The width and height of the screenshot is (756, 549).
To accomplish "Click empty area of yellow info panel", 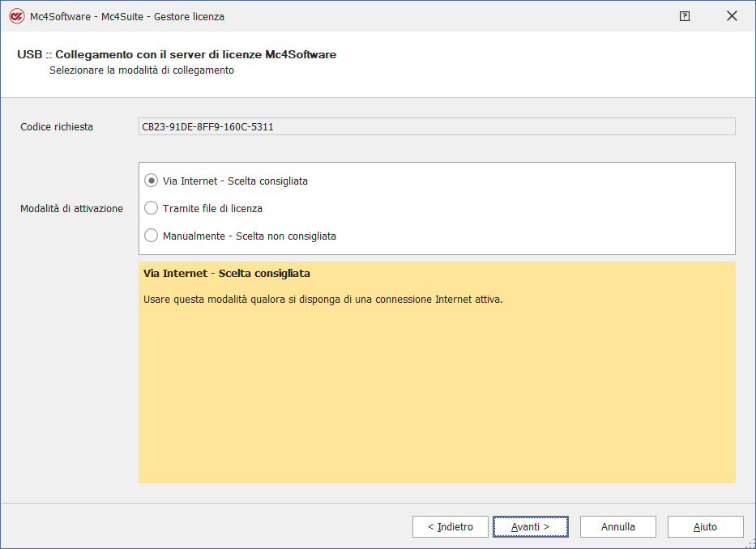I will pos(437,397).
